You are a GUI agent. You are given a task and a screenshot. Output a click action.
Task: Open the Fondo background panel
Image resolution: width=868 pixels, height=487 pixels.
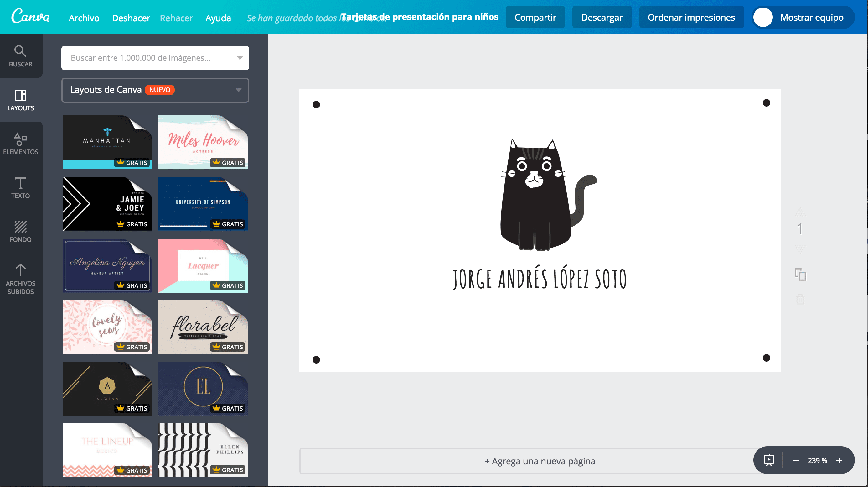pos(21,231)
